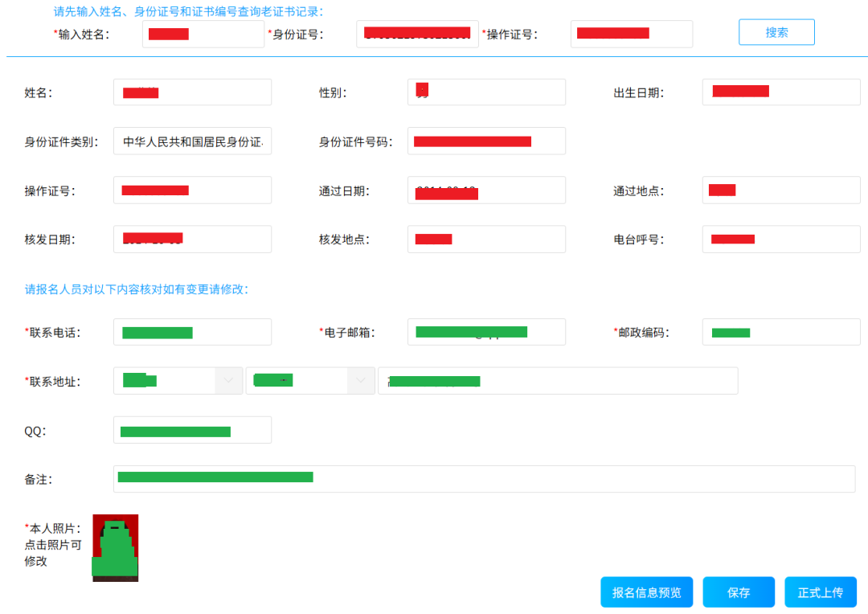Screen dimensions: 868x614
Task: Select the 邮政编码 postal code field
Action: 780,331
